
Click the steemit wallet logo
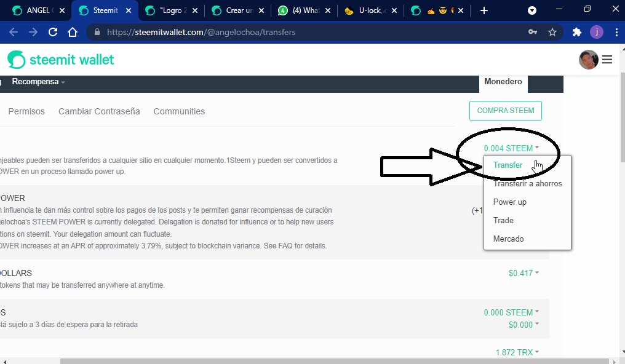[x=61, y=60]
